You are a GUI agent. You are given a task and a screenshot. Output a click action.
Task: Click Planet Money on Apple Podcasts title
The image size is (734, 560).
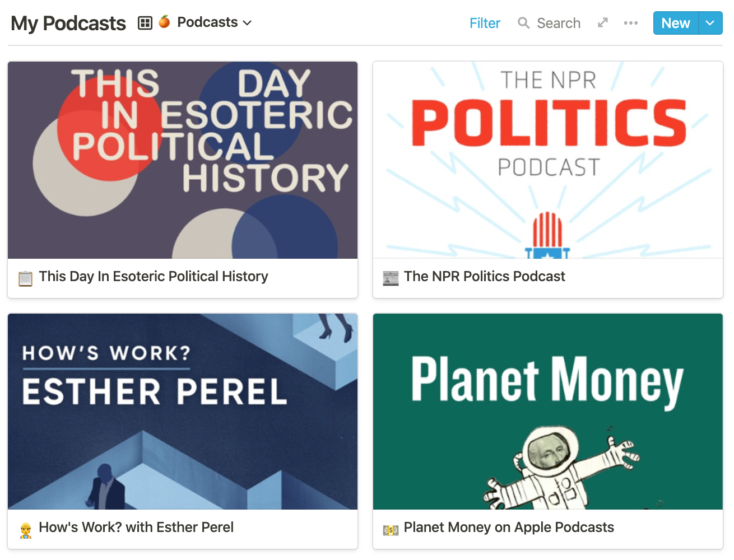(x=509, y=527)
